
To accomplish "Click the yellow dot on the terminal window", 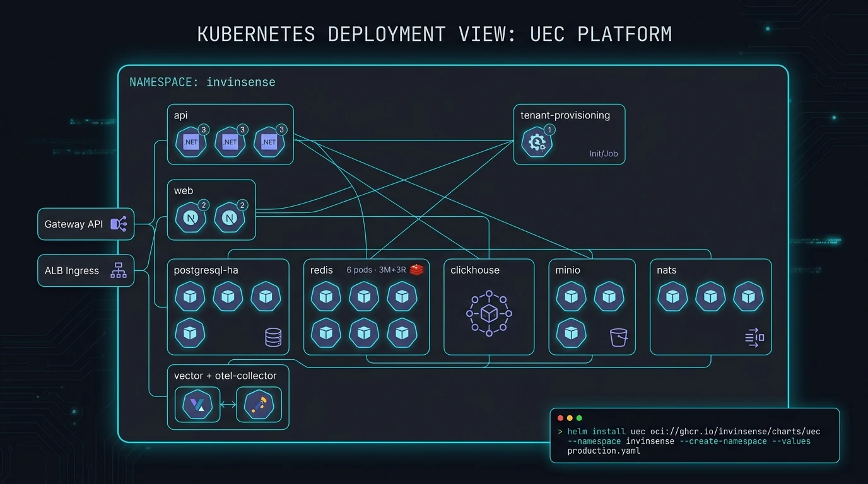I will (570, 418).
